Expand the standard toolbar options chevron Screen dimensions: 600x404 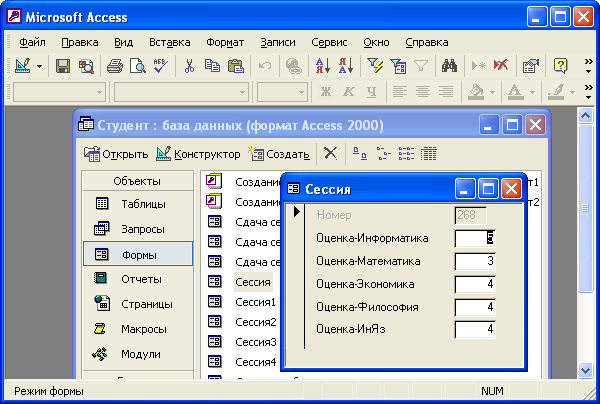click(589, 66)
